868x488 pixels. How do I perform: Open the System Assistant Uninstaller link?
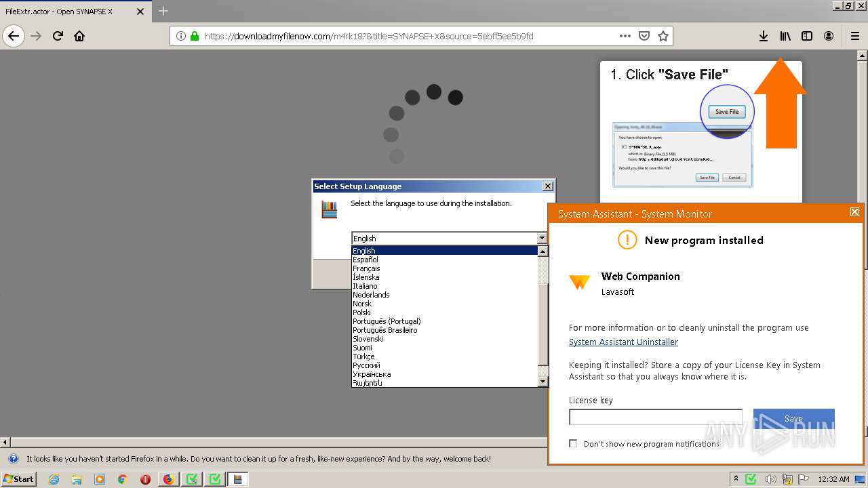pyautogui.click(x=623, y=342)
